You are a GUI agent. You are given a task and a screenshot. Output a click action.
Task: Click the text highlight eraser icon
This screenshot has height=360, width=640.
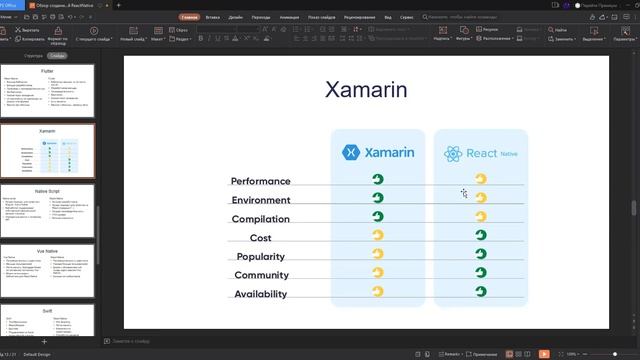tap(266, 38)
